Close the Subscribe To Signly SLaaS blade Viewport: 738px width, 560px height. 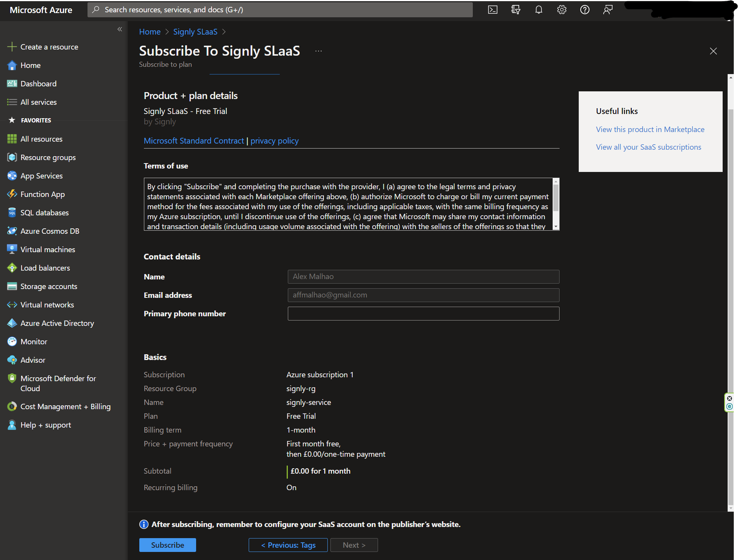713,51
